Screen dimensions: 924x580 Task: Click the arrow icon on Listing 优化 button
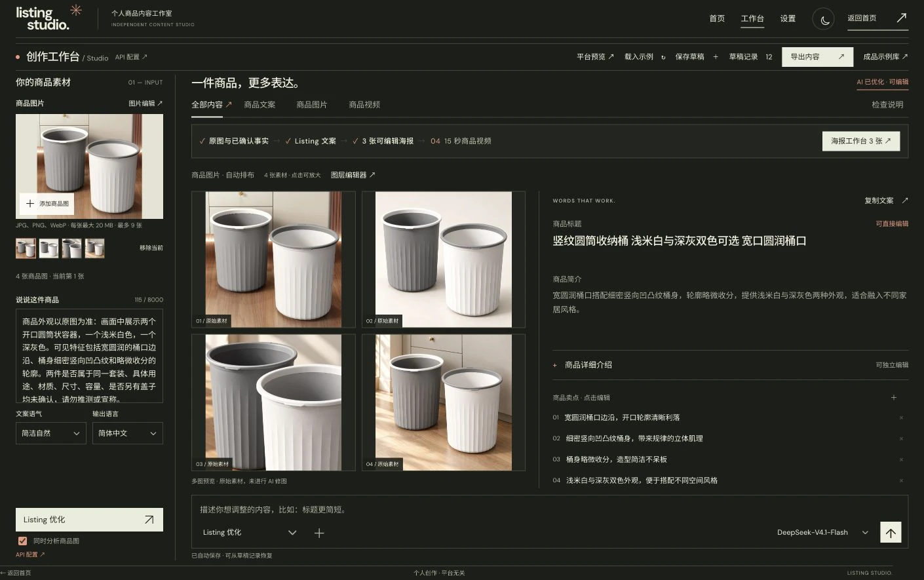[x=149, y=520]
